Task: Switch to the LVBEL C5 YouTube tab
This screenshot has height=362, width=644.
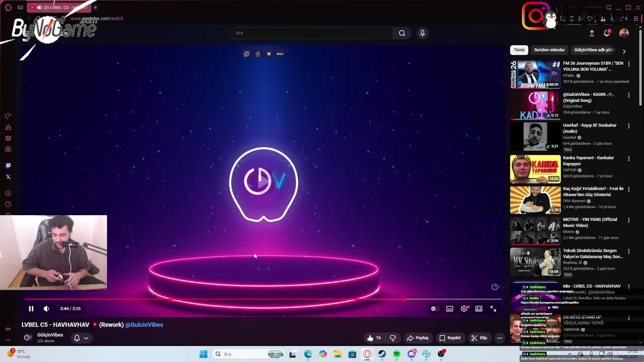Action: (x=58, y=8)
